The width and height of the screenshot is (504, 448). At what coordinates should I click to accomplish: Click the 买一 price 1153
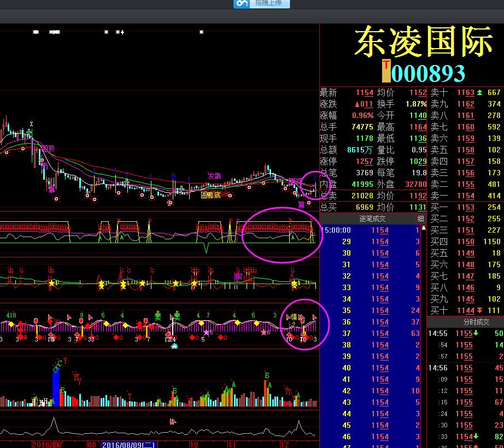(466, 207)
